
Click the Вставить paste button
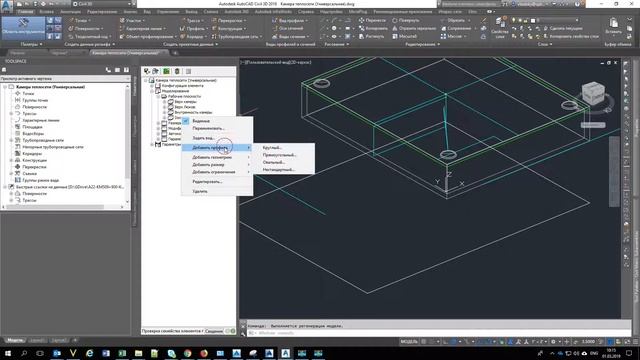click(613, 26)
